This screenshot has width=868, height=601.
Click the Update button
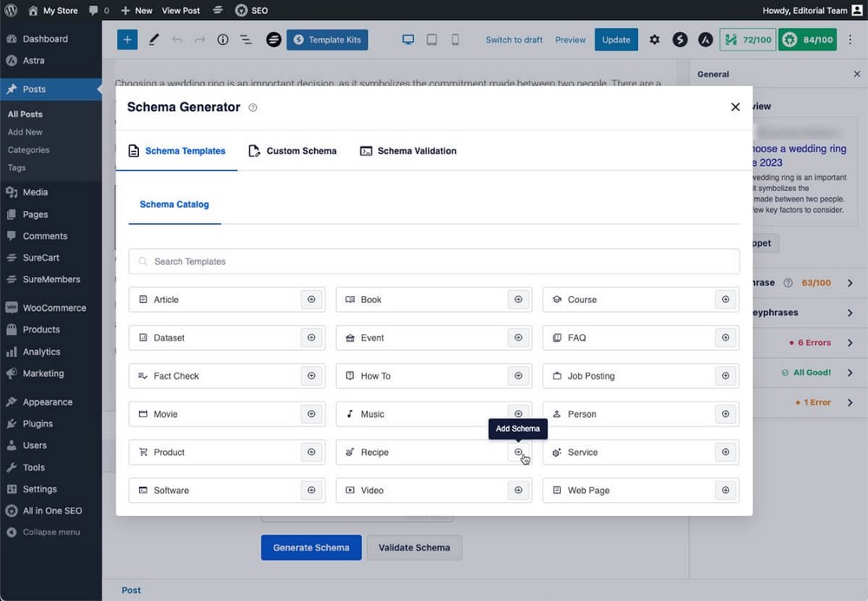(x=616, y=40)
